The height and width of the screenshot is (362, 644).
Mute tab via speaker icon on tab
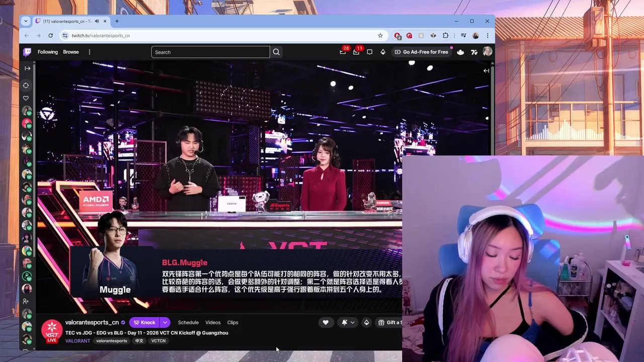click(97, 21)
